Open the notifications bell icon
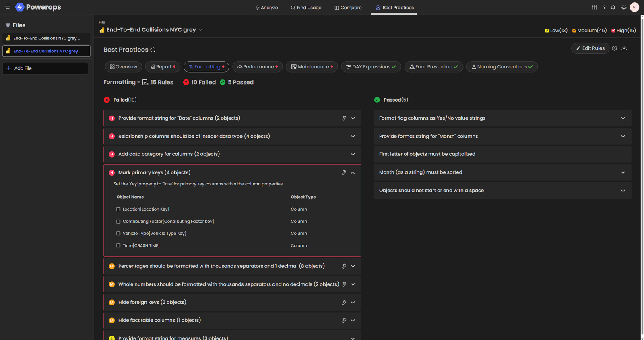 [x=613, y=7]
